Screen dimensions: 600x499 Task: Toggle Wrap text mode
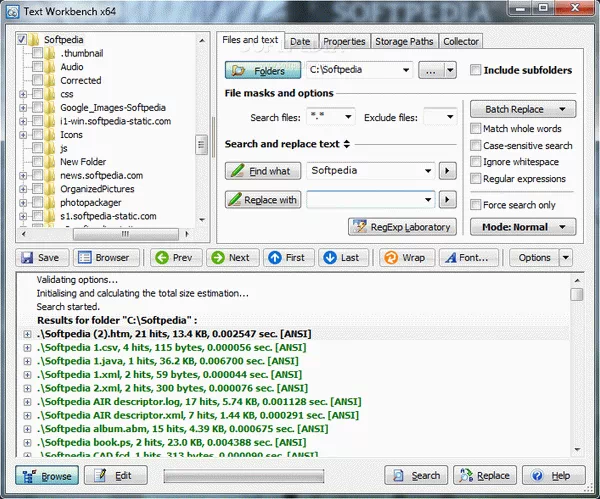403,257
